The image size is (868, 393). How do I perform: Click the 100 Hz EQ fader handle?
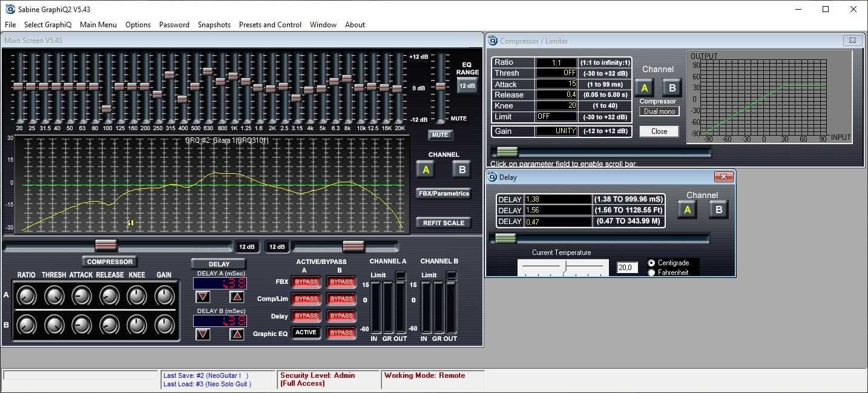(x=107, y=109)
